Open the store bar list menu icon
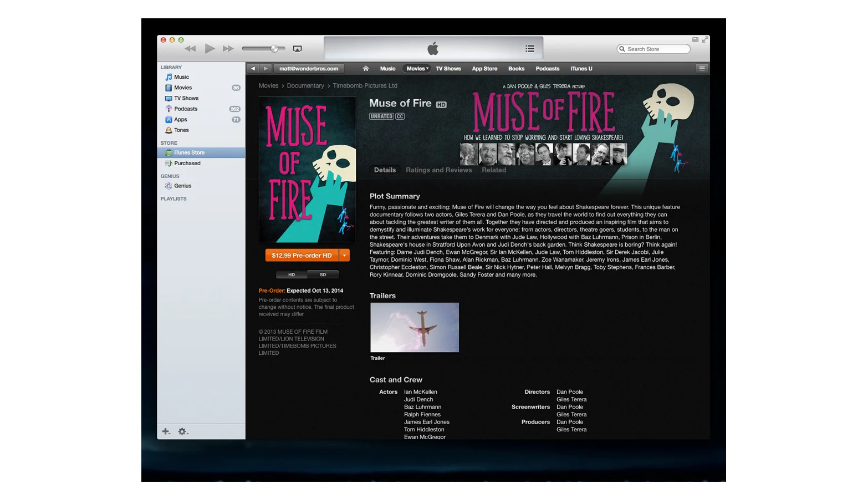The height and width of the screenshot is (499, 868). click(x=702, y=69)
